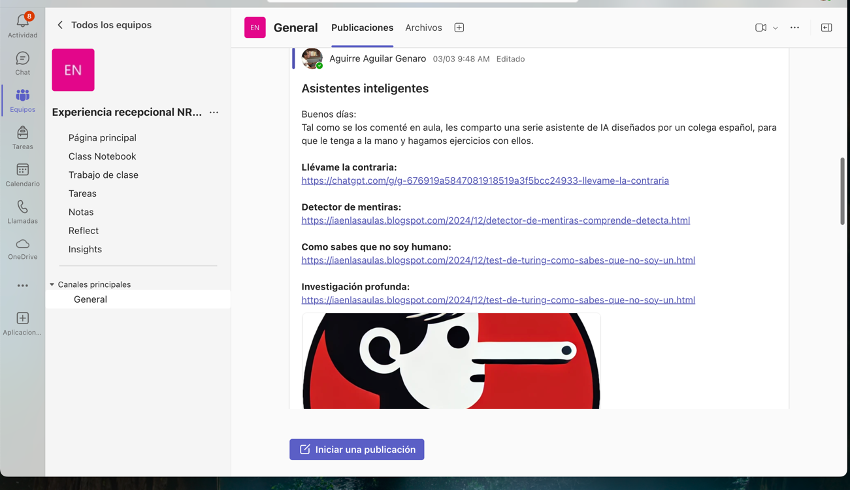Image resolution: width=850 pixels, height=490 pixels.
Task: Open OneDrive from the app bar
Action: (x=22, y=245)
